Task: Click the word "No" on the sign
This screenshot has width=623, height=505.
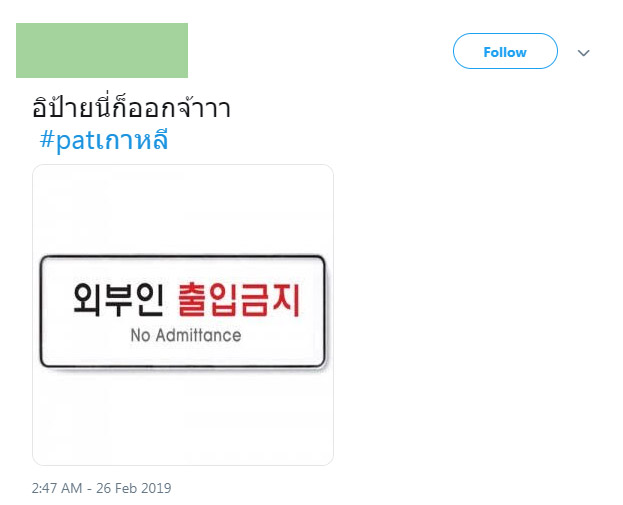Action: click(141, 335)
